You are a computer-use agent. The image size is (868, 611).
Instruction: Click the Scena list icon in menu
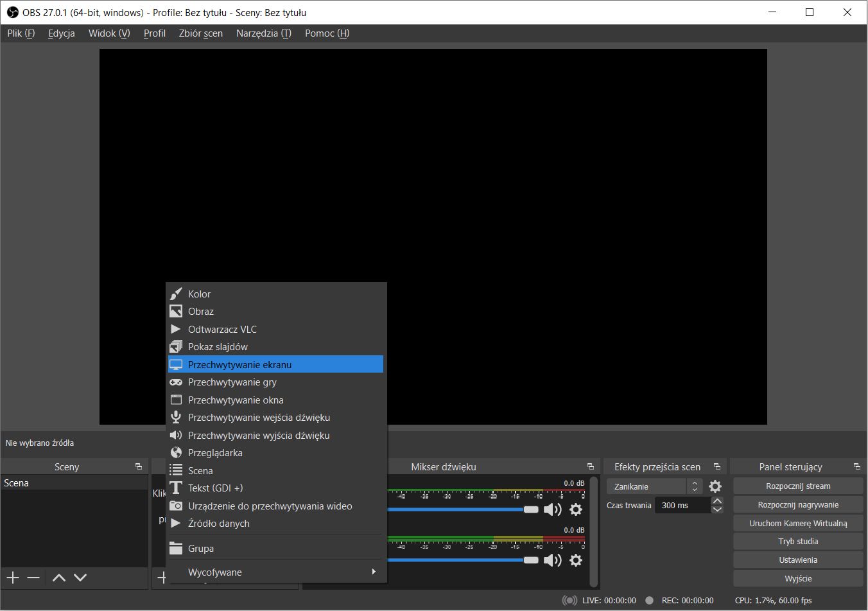coord(175,470)
